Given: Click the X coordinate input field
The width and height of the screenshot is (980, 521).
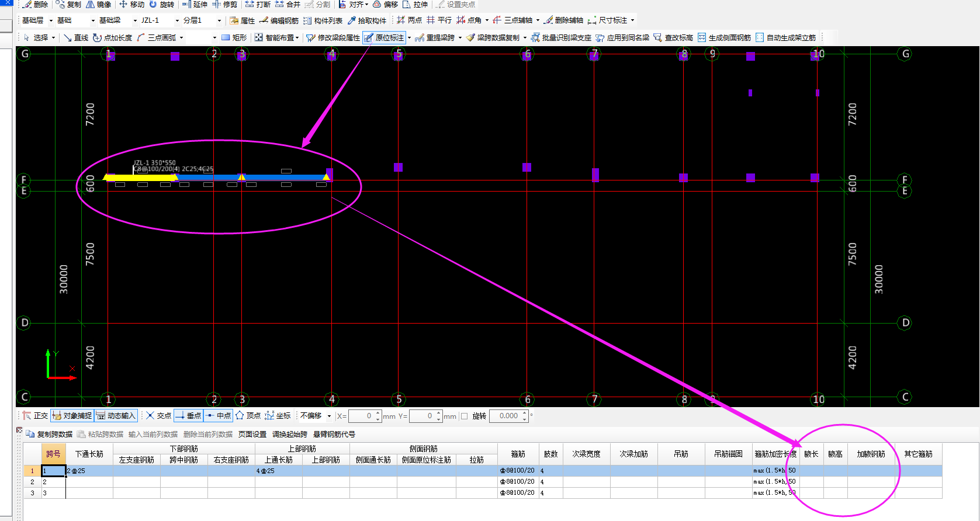Looking at the screenshot, I should point(365,416).
